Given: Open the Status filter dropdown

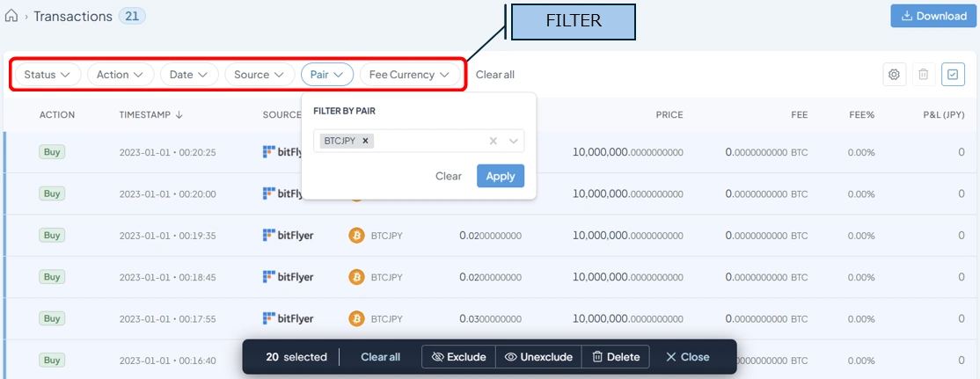Looking at the screenshot, I should click(x=48, y=74).
